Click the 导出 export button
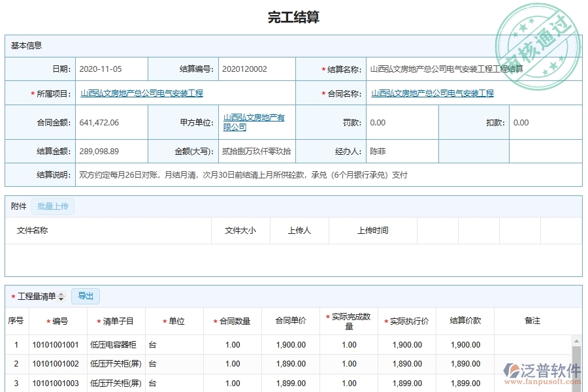 85,295
